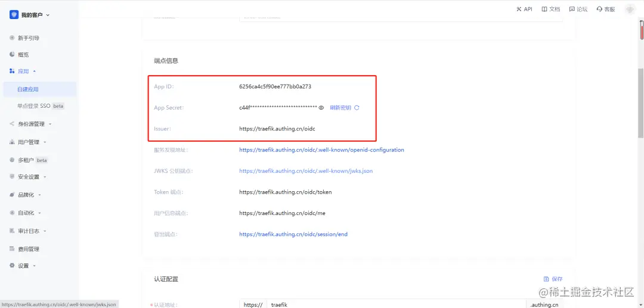Expand the 自动化 section arrow
644x308 pixels.
pyautogui.click(x=39, y=213)
